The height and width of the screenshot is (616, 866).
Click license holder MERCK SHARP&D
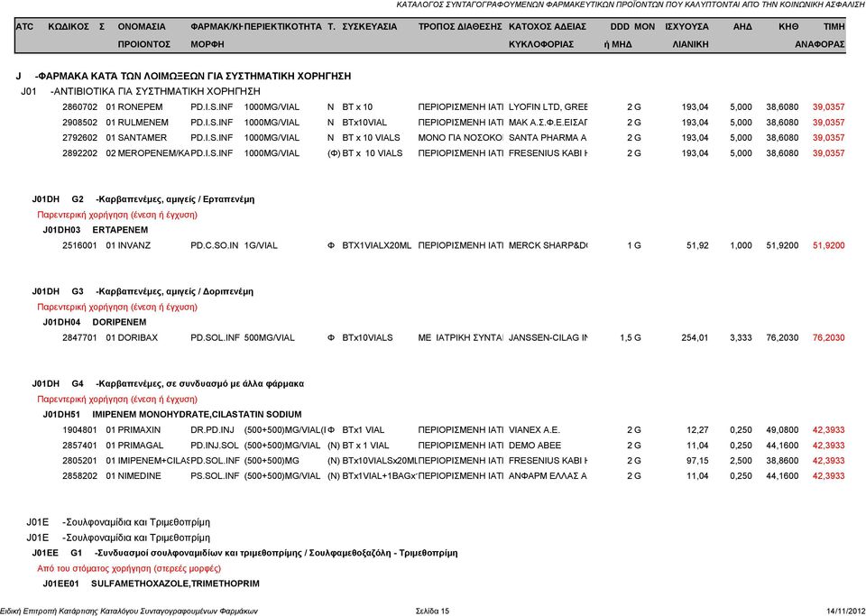[548, 245]
